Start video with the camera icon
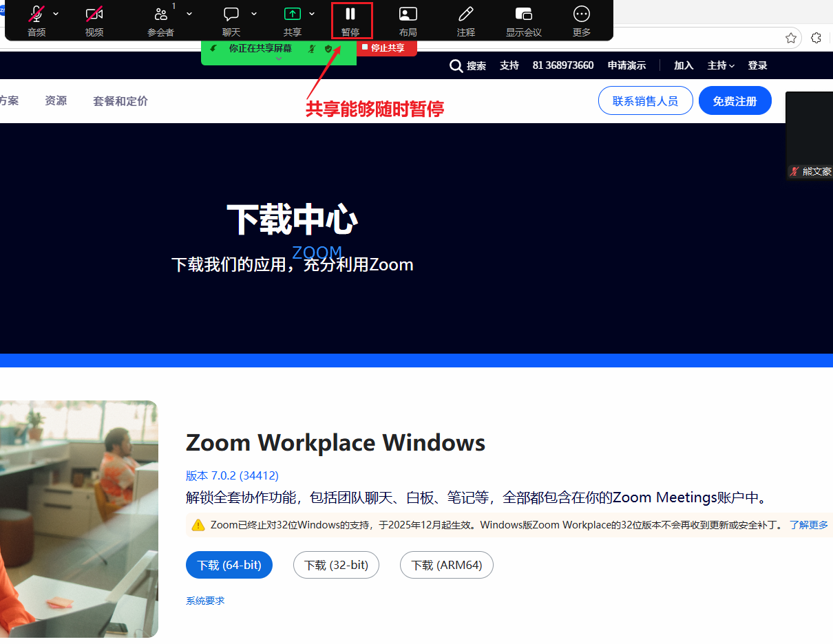Screen dimensions: 833x644 (x=94, y=14)
